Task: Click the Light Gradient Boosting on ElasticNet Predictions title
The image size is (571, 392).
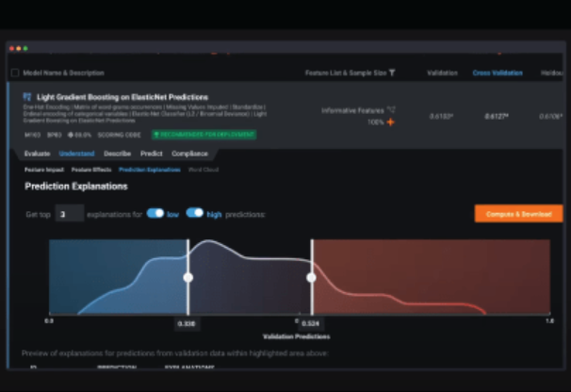Action: click(x=122, y=97)
